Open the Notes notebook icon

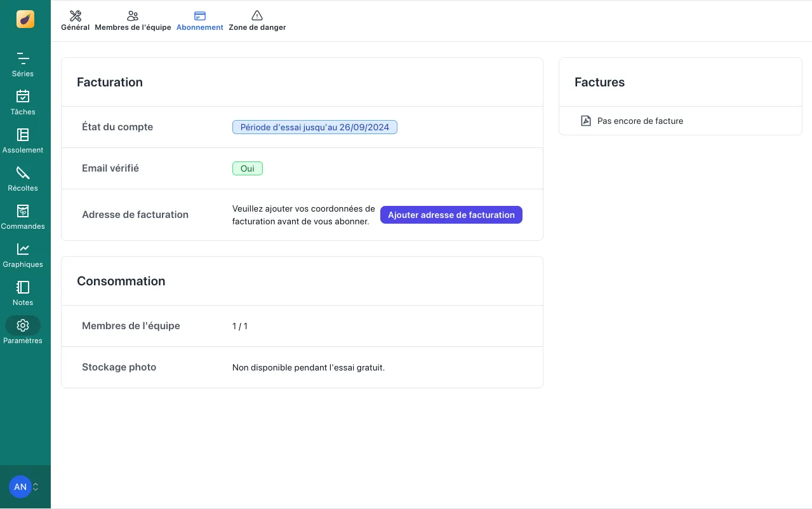(23, 287)
